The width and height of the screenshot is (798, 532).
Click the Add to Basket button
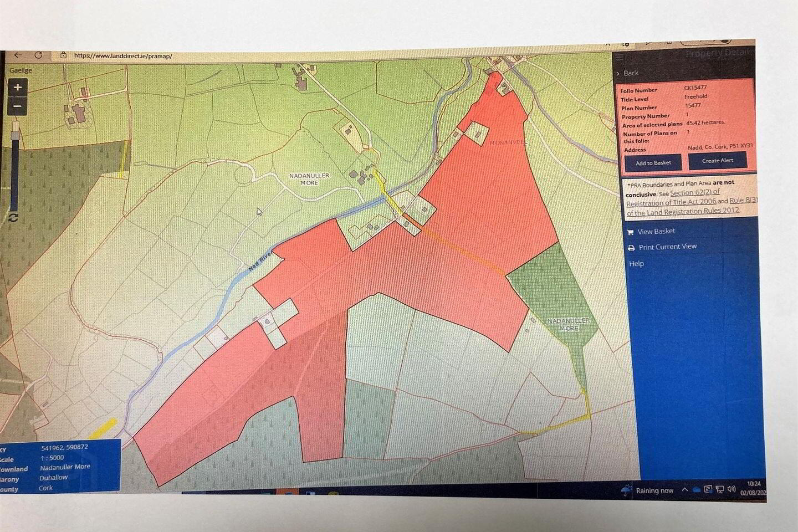[x=653, y=163]
